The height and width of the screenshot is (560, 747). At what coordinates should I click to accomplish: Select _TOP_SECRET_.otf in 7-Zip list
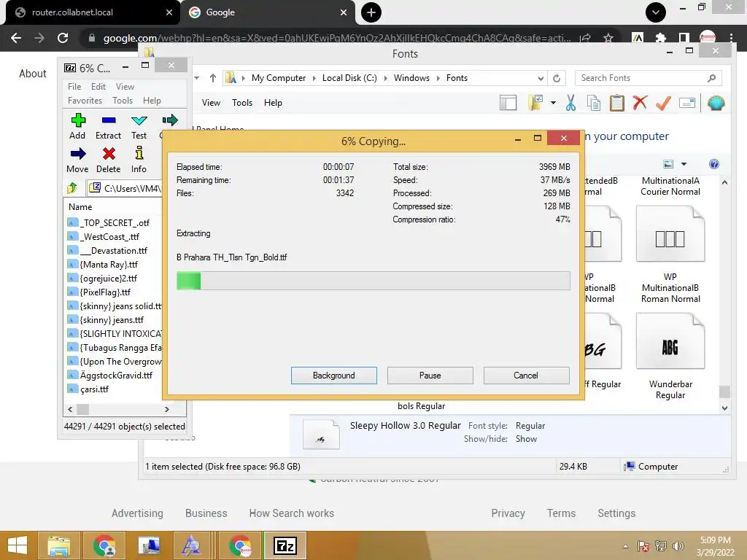tap(115, 223)
